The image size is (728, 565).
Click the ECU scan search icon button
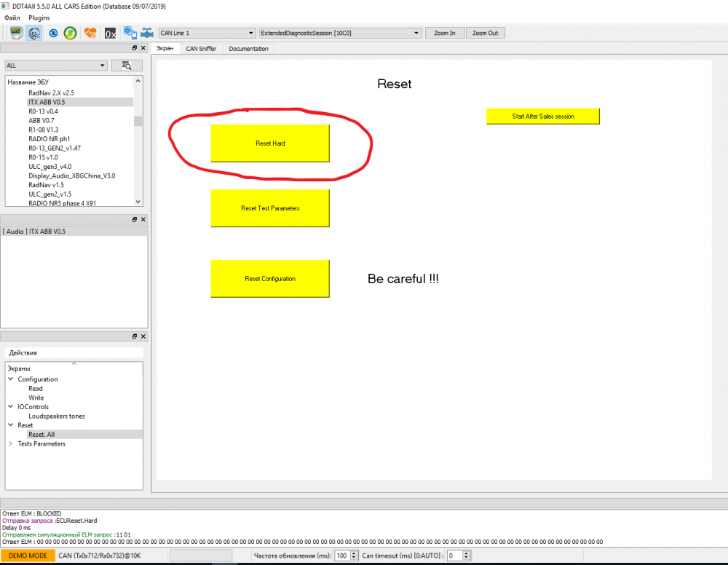[127, 66]
